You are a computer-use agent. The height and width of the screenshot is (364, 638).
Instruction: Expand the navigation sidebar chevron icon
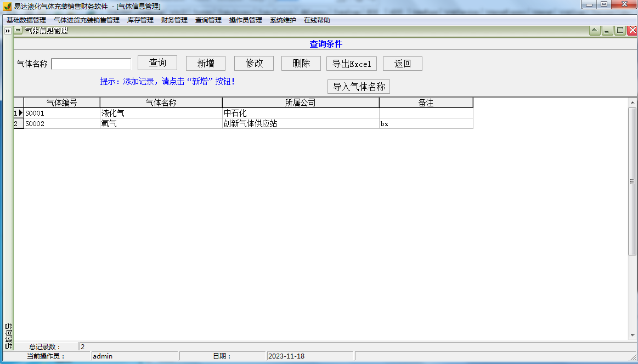point(7,31)
